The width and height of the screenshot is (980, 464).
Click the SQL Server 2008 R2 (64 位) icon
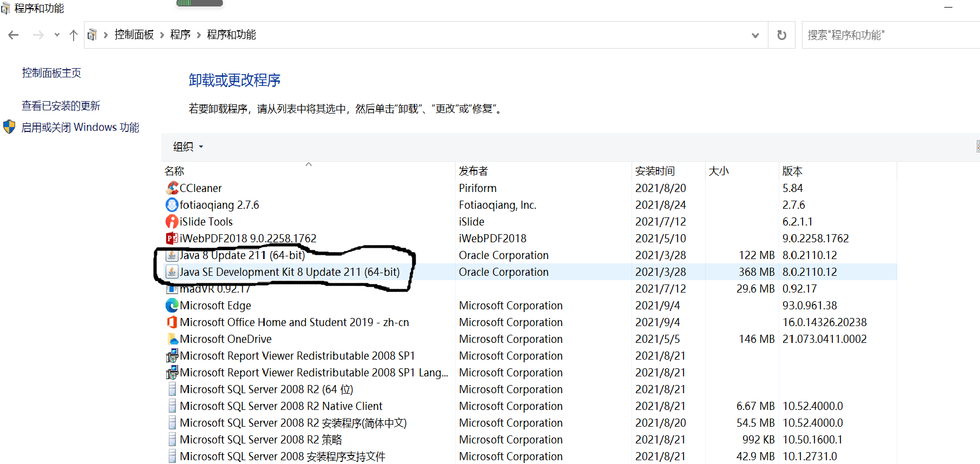click(x=172, y=389)
